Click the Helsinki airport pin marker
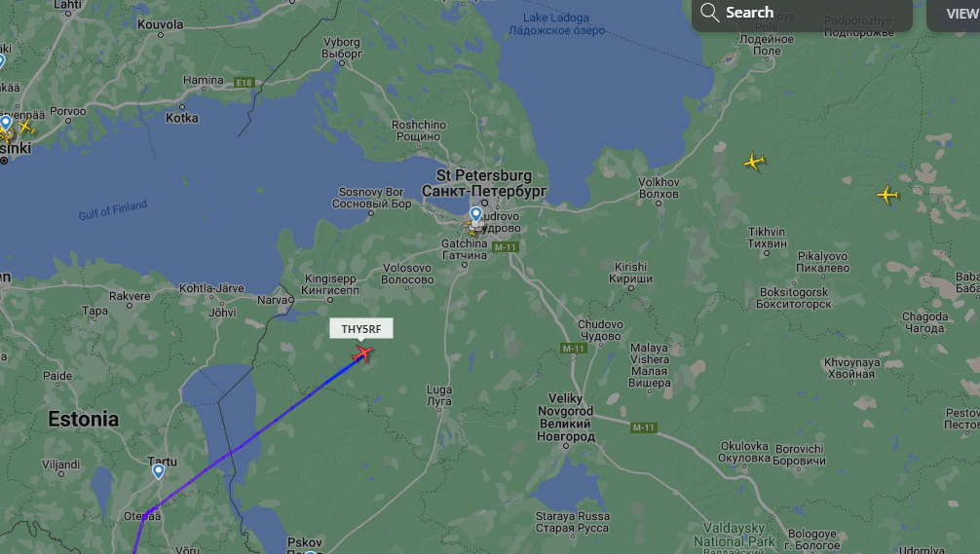 (6, 123)
